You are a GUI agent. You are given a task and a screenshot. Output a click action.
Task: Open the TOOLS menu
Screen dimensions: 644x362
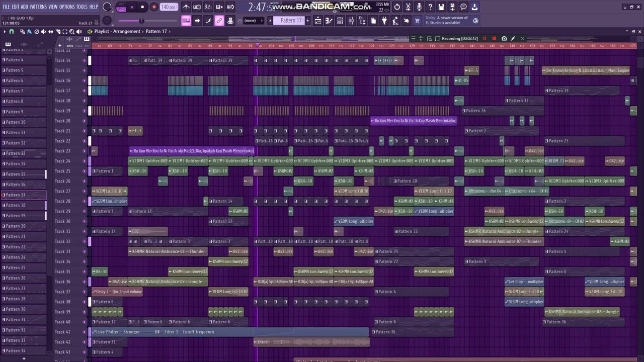tap(82, 7)
